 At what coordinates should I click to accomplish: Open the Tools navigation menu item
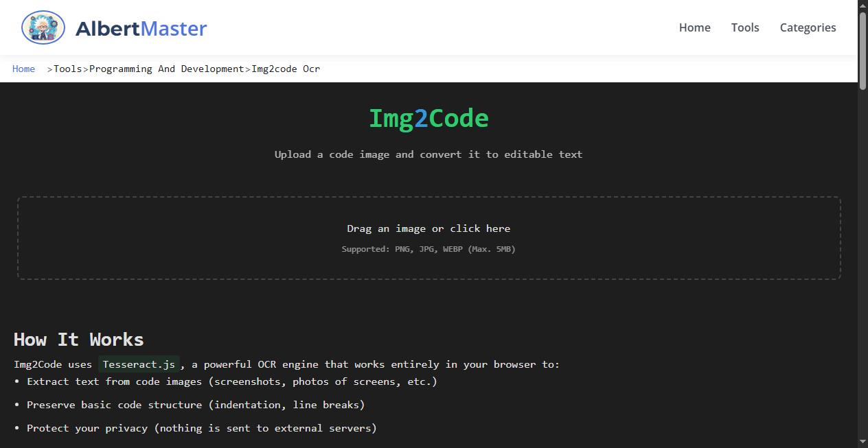coord(745,27)
